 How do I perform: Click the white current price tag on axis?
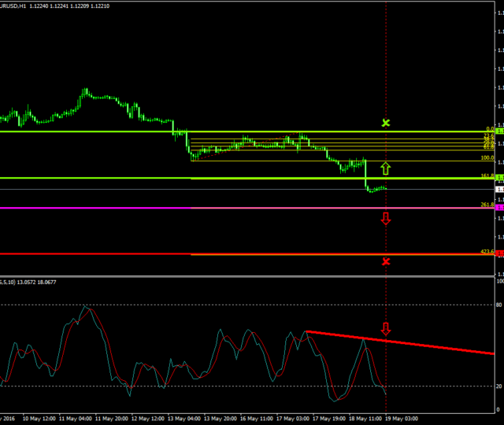[x=499, y=190]
